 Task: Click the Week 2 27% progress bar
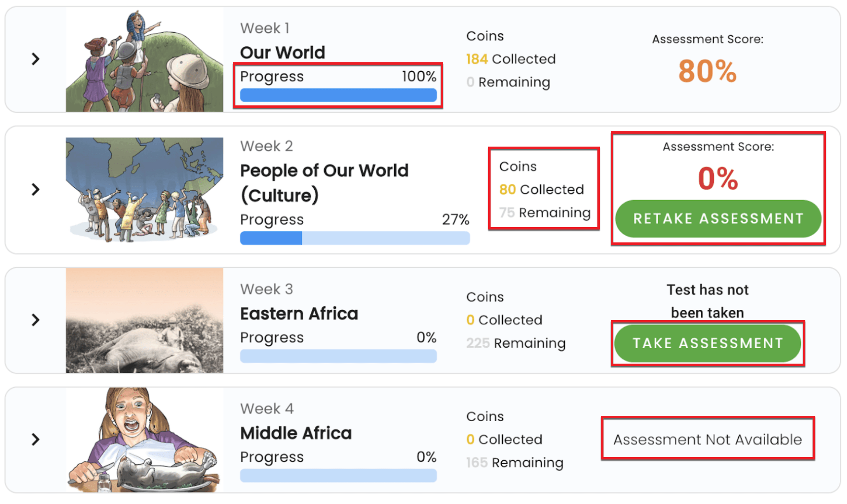355,238
